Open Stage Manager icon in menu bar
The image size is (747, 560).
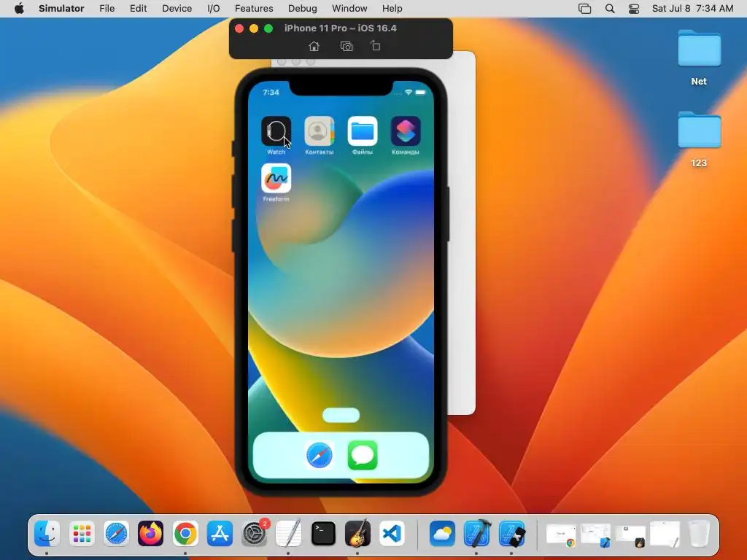584,9
